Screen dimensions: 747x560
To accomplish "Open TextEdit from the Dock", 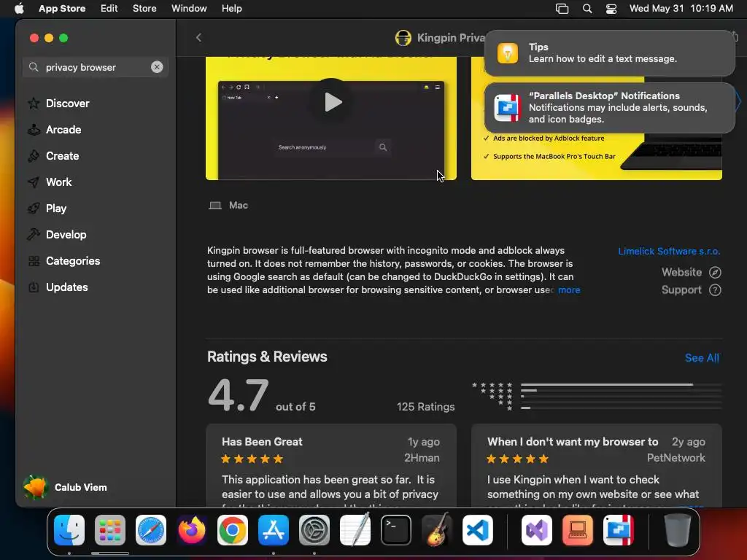I will tap(355, 530).
